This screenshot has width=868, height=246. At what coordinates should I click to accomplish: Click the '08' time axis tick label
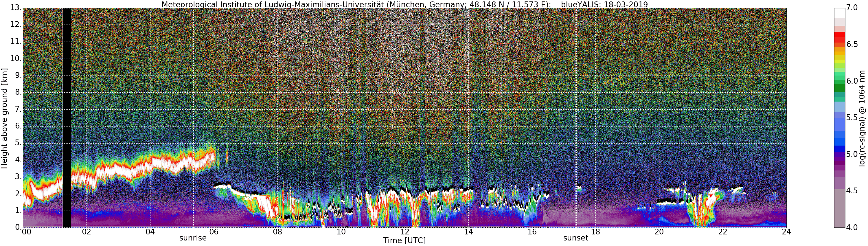[278, 232]
